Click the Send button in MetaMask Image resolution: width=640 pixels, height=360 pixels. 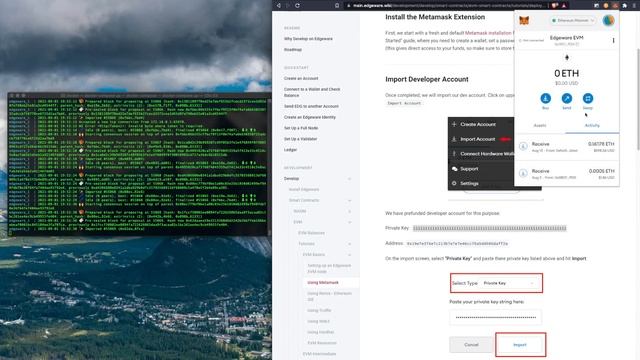(567, 98)
